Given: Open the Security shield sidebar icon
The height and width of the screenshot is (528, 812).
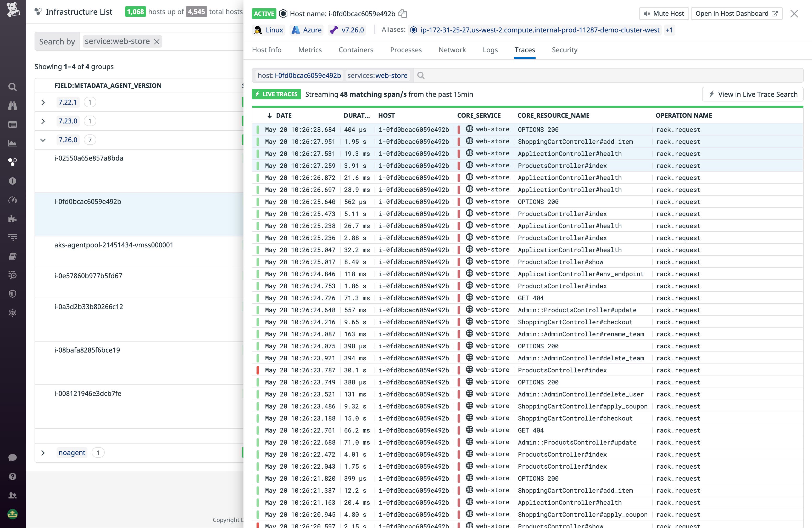Looking at the screenshot, I should [x=13, y=294].
